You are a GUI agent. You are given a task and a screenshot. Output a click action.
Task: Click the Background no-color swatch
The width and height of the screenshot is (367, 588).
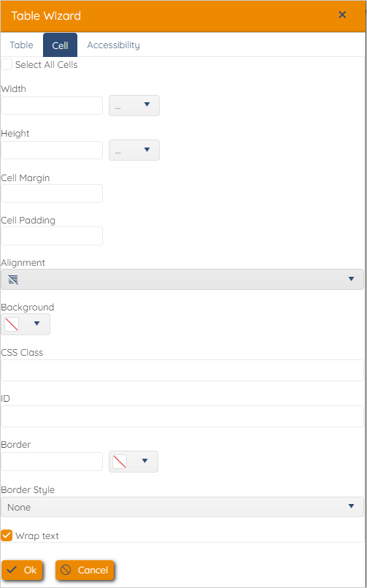(x=12, y=324)
